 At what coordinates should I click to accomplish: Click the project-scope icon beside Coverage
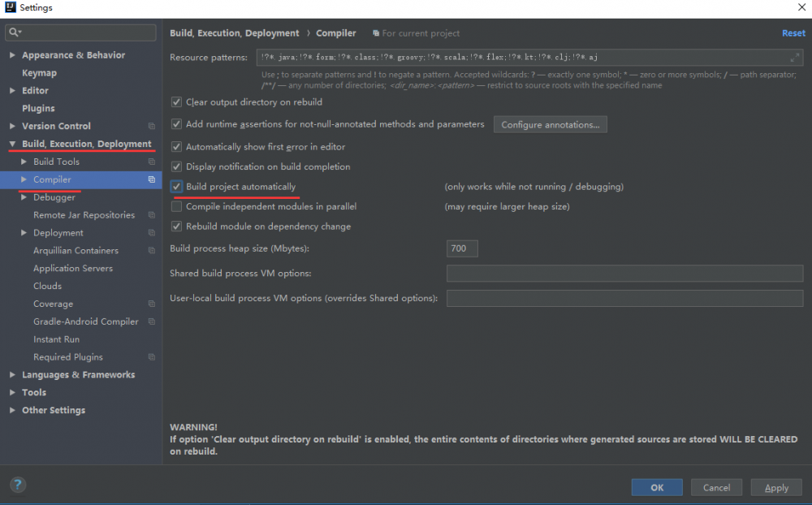(x=152, y=304)
